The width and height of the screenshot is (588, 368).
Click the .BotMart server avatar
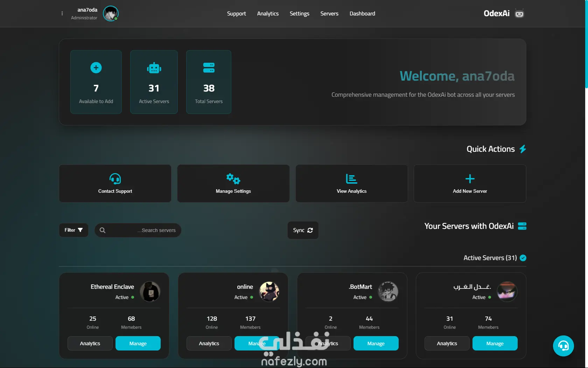388,292
